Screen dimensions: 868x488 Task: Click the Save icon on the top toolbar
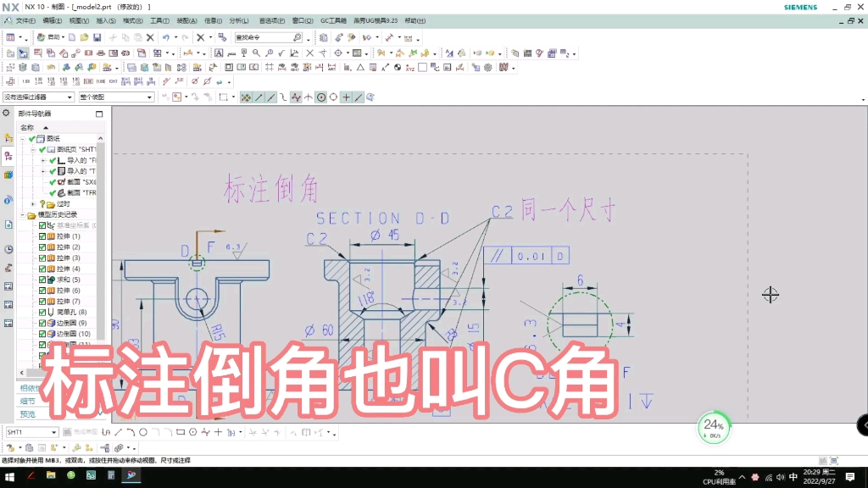(97, 37)
